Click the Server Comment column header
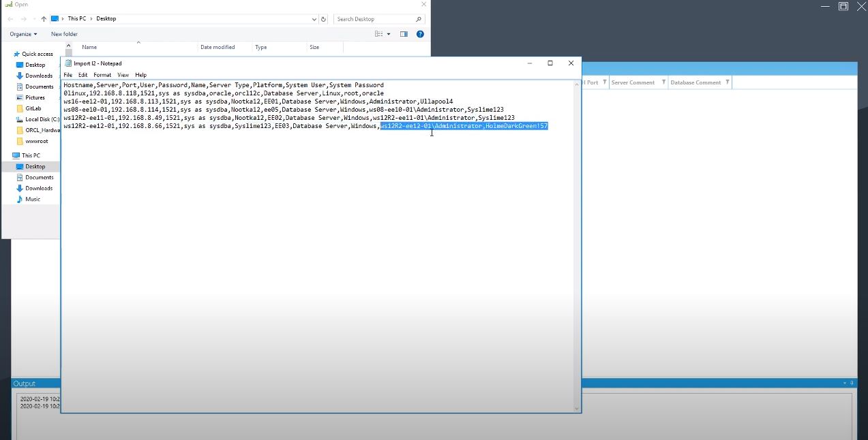Screen dimensions: 868x440 [x=633, y=82]
